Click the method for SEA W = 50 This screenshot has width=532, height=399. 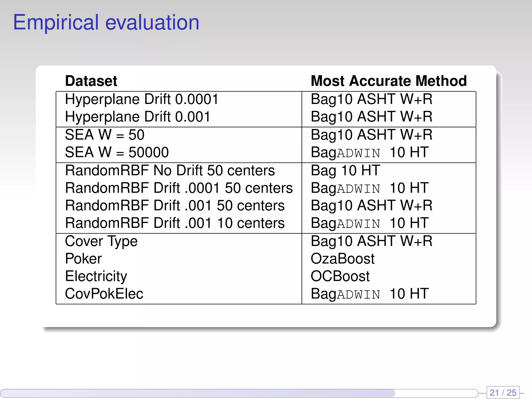tap(372, 135)
